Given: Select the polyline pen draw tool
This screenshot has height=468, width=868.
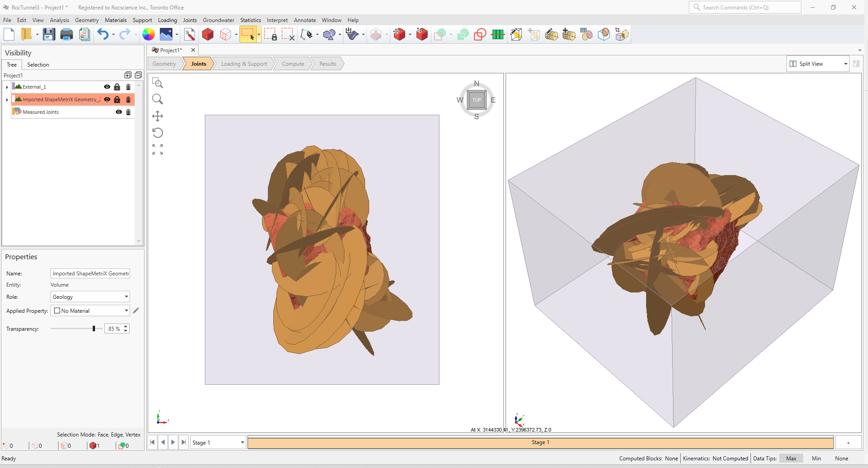Looking at the screenshot, I should pos(307,34).
